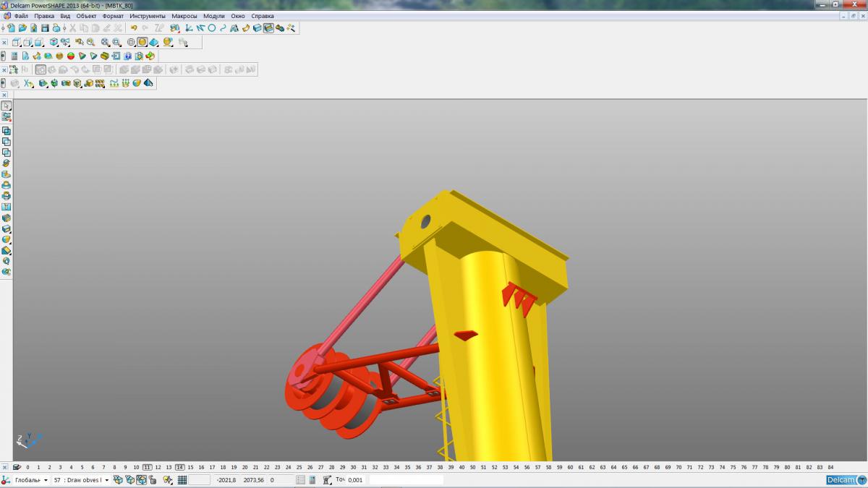The height and width of the screenshot is (488, 868).
Task: Click the status bar calculator icon
Action: (x=312, y=480)
